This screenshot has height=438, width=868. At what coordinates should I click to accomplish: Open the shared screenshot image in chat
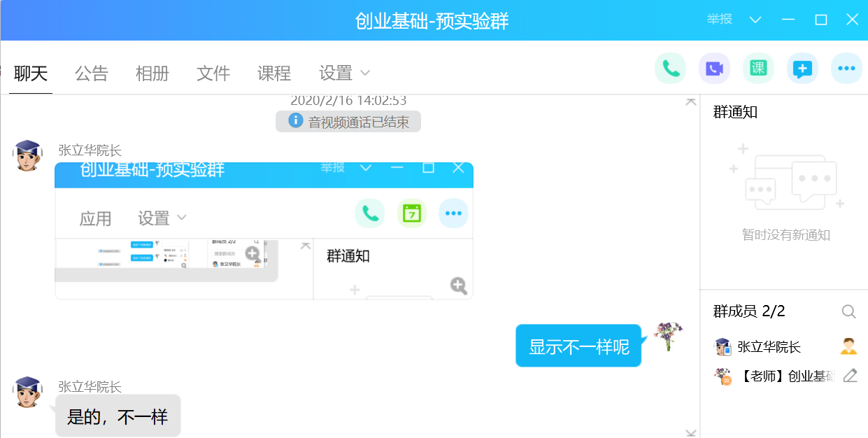click(264, 231)
